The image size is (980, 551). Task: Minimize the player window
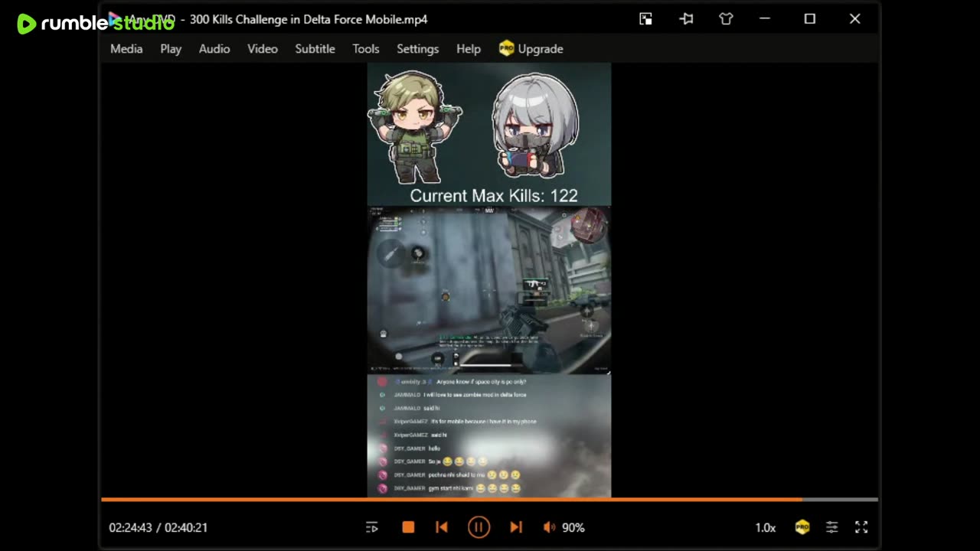click(765, 19)
